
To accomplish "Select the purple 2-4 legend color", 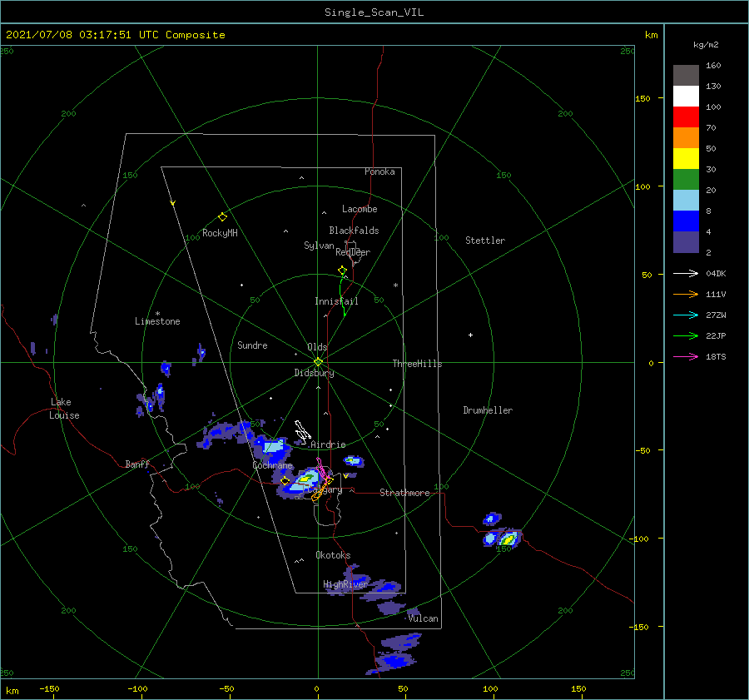I will 686,242.
